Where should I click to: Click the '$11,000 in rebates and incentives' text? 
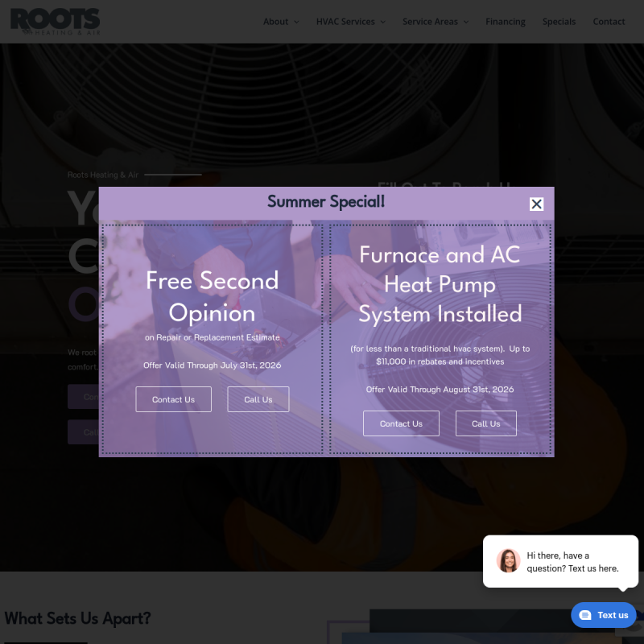click(x=440, y=361)
